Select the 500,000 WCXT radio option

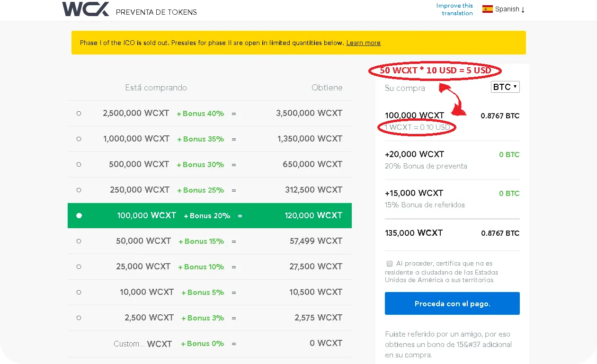(79, 164)
